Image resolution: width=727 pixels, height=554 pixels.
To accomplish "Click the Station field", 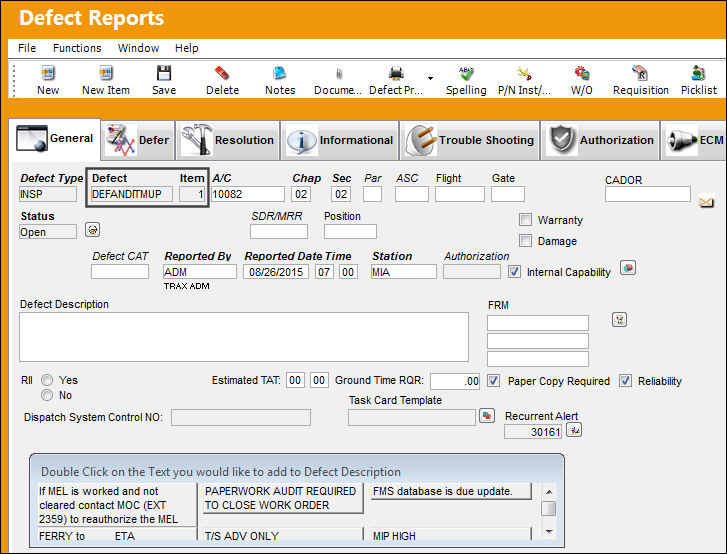I will coord(403,271).
